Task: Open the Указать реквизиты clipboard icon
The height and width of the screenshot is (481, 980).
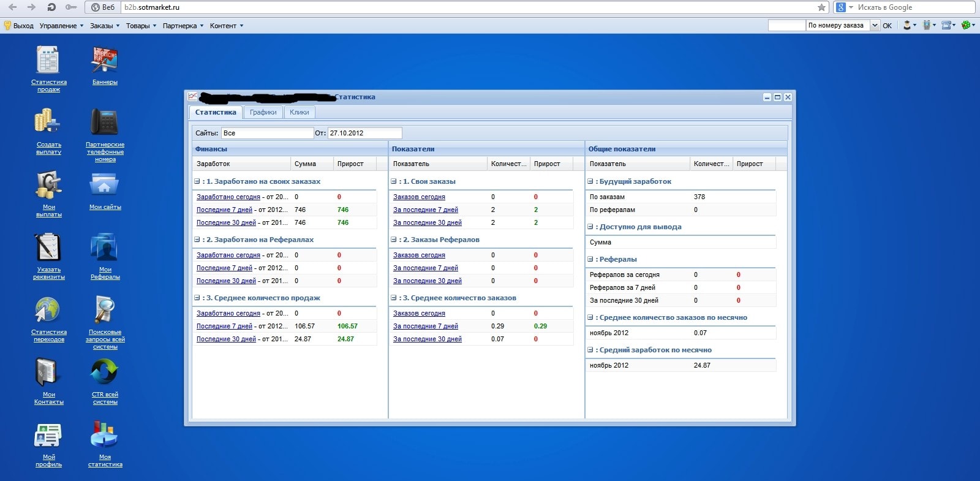Action: (x=48, y=248)
